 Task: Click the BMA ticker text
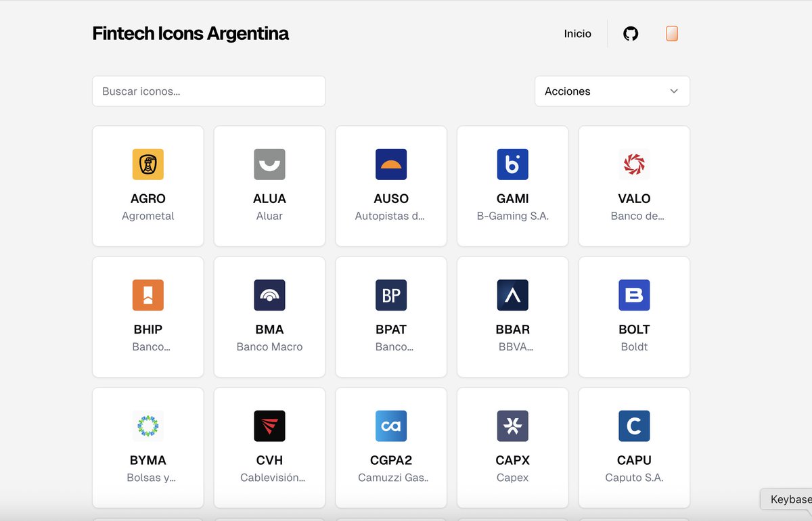[x=269, y=330]
